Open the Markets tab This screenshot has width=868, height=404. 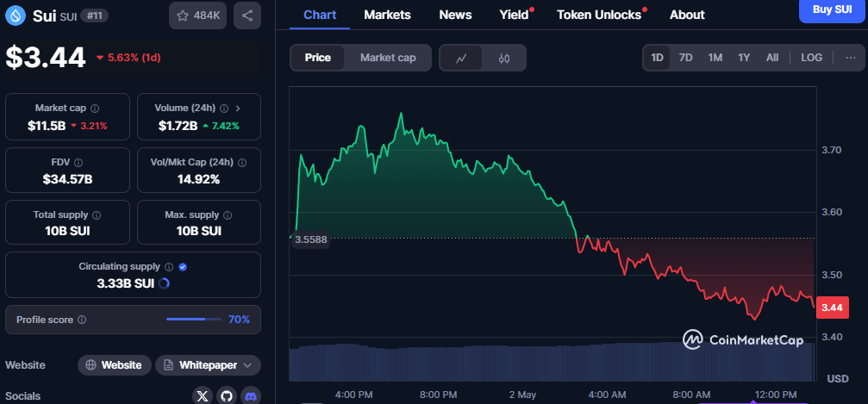pyautogui.click(x=388, y=15)
